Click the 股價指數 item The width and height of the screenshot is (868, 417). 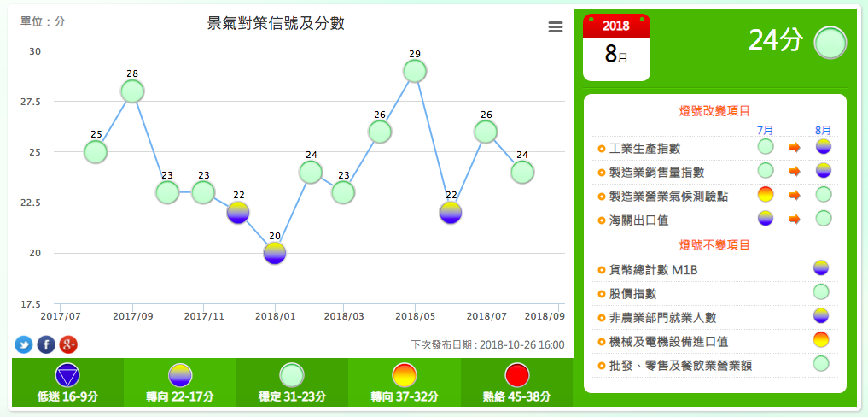coord(632,294)
